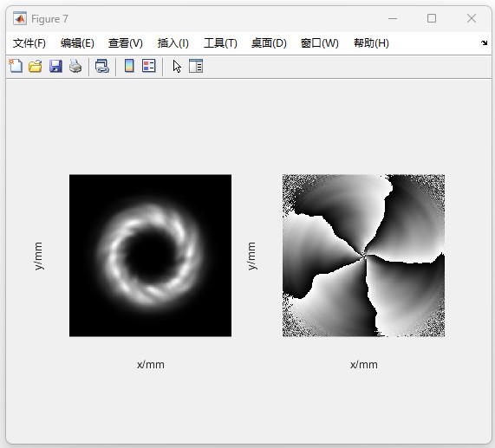Click the Link Plot toolbar icon
This screenshot has width=495, height=448.
pyautogui.click(x=102, y=66)
